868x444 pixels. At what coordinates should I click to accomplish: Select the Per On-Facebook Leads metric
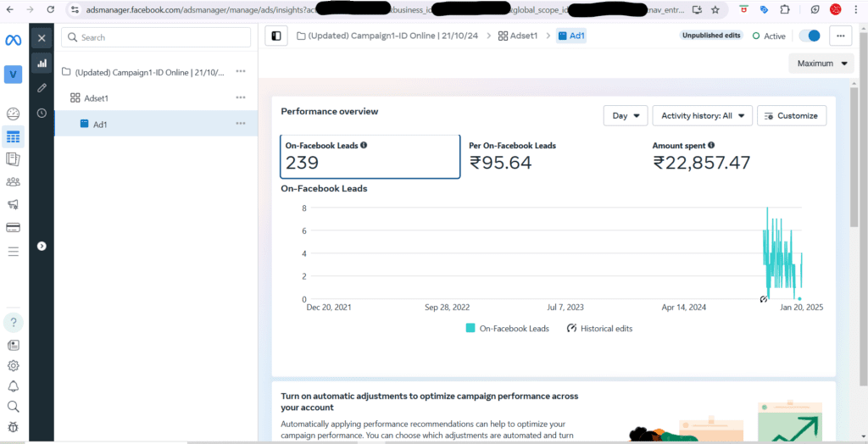click(x=513, y=157)
